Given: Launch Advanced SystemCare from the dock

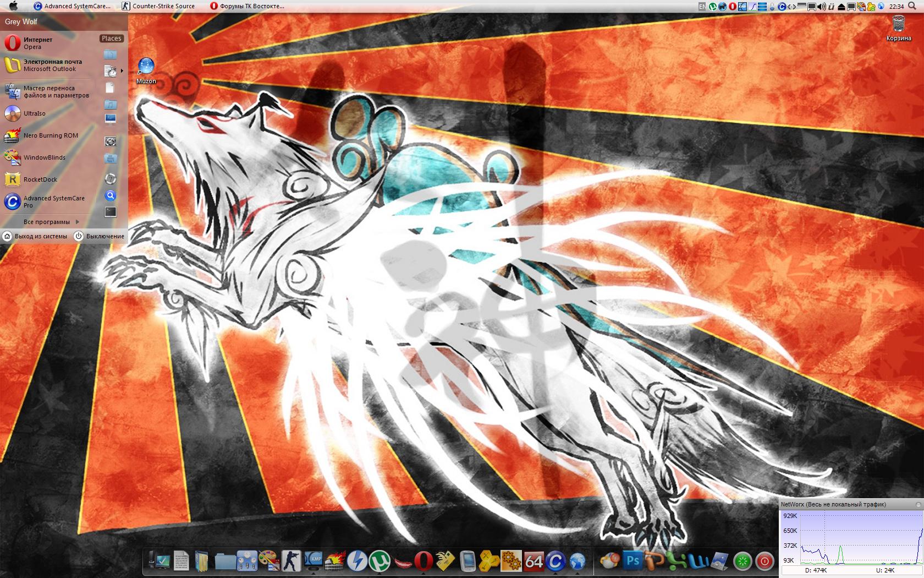Looking at the screenshot, I should tap(555, 561).
